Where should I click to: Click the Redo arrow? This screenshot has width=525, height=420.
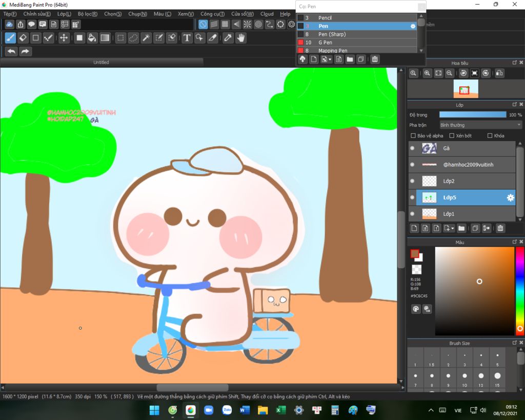[x=25, y=51]
